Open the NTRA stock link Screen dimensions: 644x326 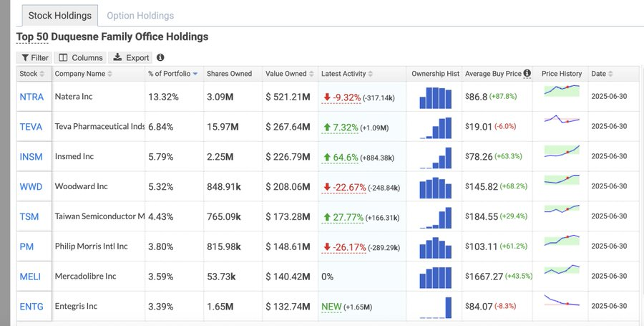(x=31, y=97)
